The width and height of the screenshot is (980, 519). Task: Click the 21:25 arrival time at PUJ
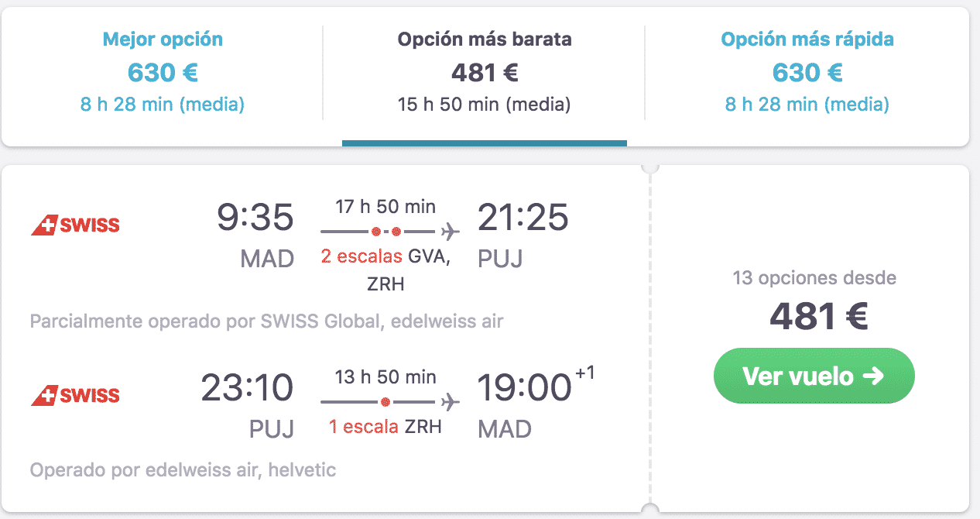(x=523, y=218)
